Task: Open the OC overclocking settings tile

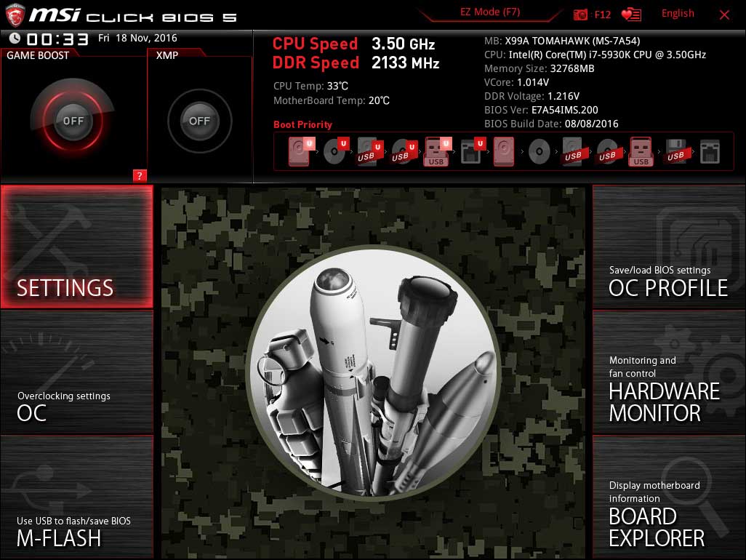Action: pyautogui.click(x=76, y=372)
